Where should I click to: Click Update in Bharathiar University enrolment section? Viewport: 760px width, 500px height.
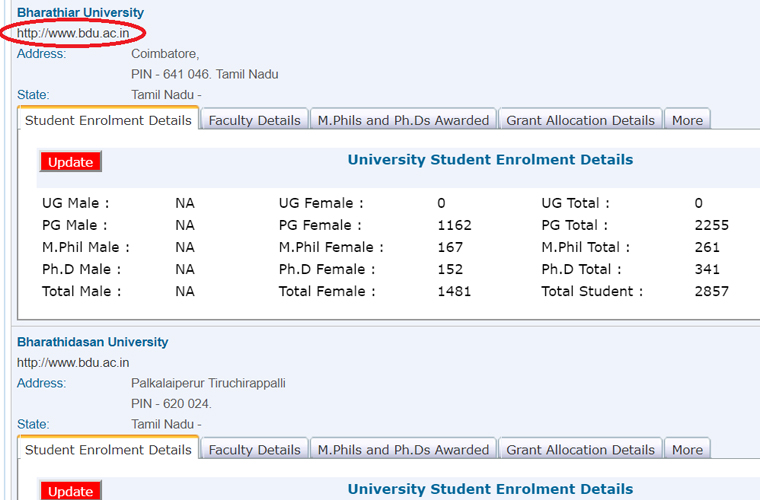(71, 162)
